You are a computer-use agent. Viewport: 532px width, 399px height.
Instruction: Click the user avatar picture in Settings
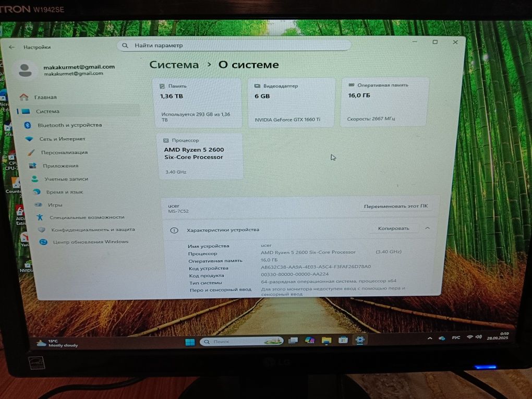pos(26,70)
